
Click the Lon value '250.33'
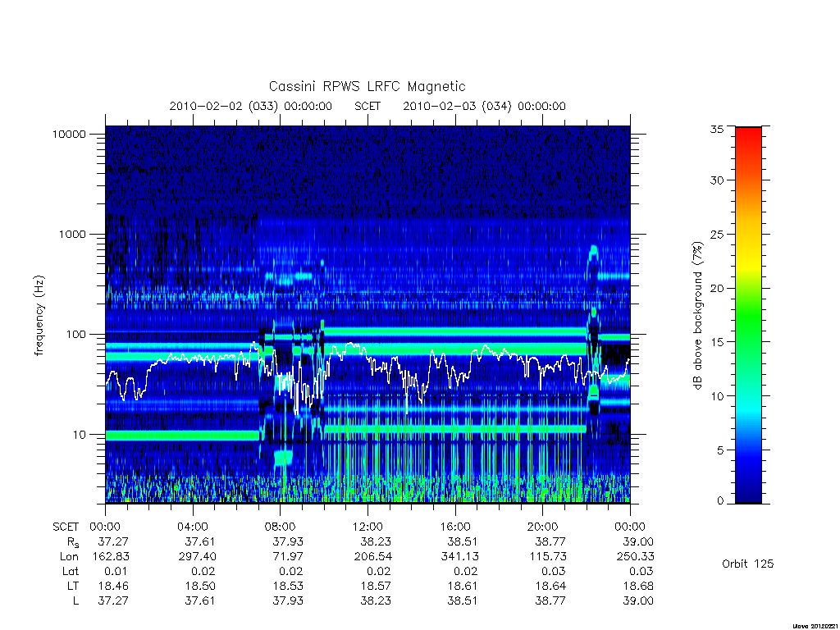pyautogui.click(x=635, y=557)
